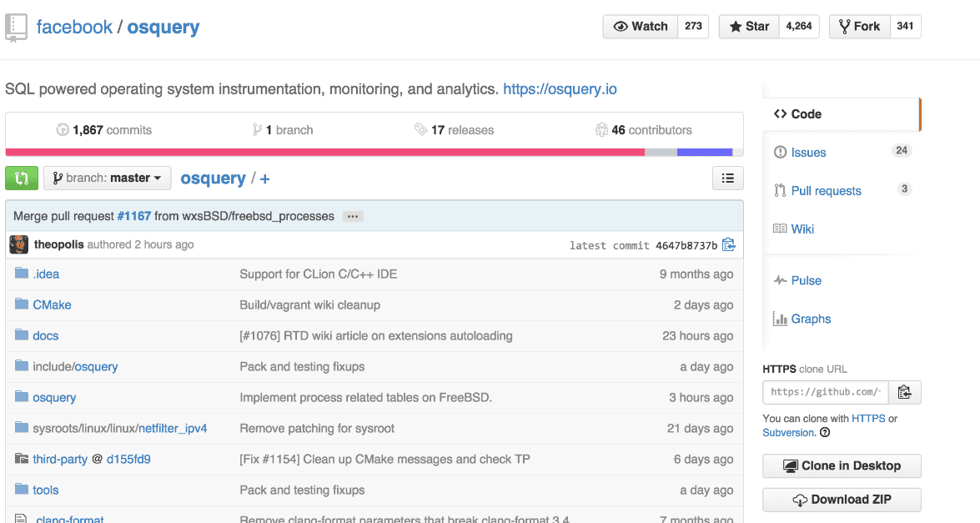This screenshot has width=980, height=523.
Task: Click the Wiki book icon
Action: tap(780, 229)
